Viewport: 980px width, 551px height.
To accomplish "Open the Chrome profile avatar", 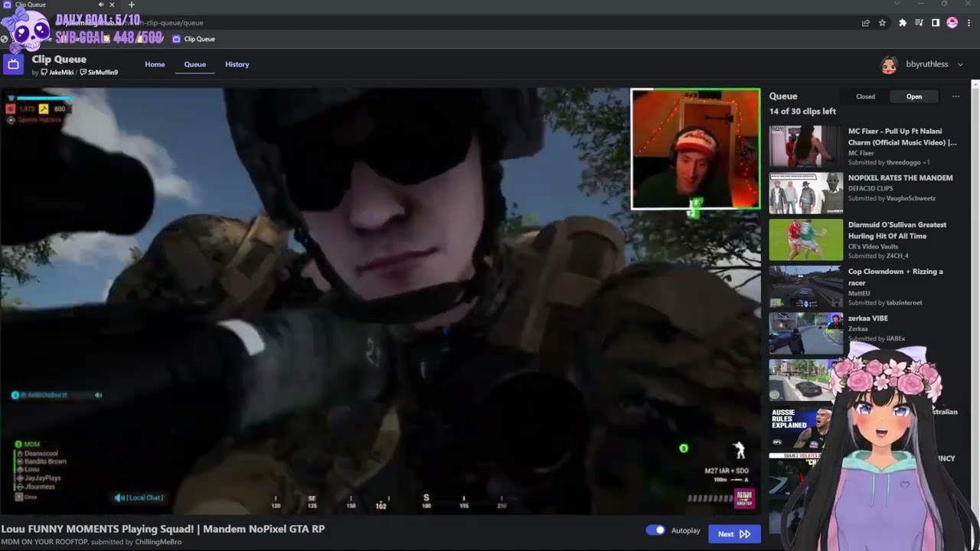I will coord(952,23).
